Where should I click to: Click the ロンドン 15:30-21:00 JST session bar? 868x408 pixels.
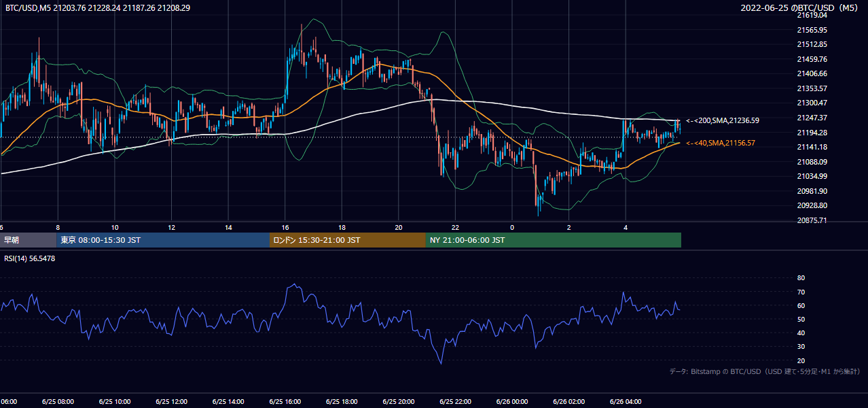coord(348,240)
